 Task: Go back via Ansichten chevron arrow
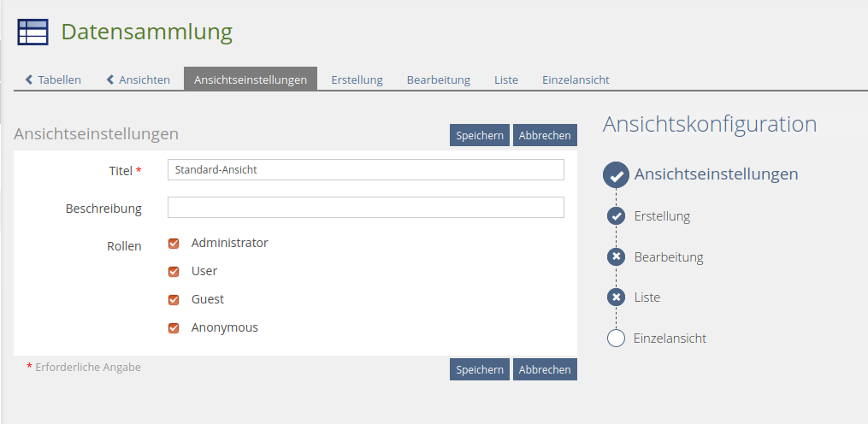(x=110, y=79)
